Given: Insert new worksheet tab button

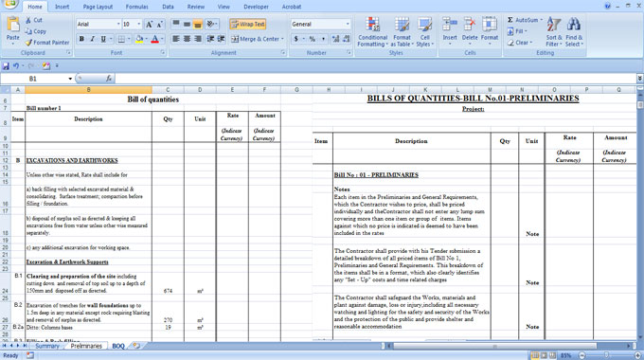Looking at the screenshot, I should [136, 346].
